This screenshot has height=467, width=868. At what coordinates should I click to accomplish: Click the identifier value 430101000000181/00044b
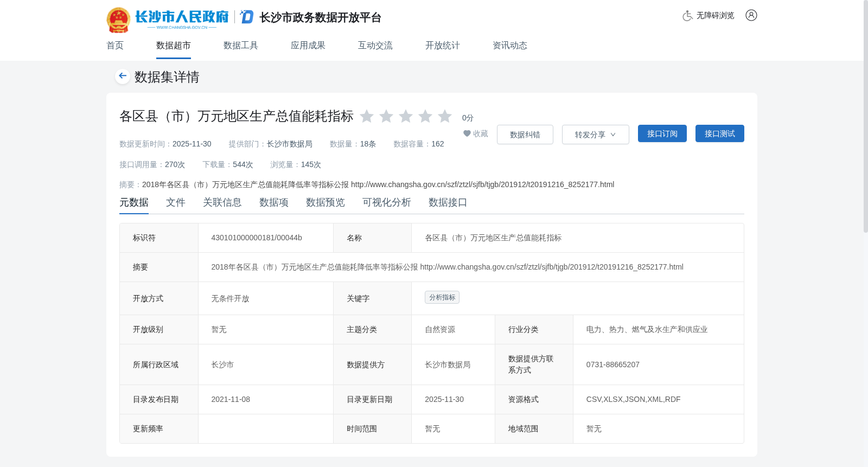[257, 238]
